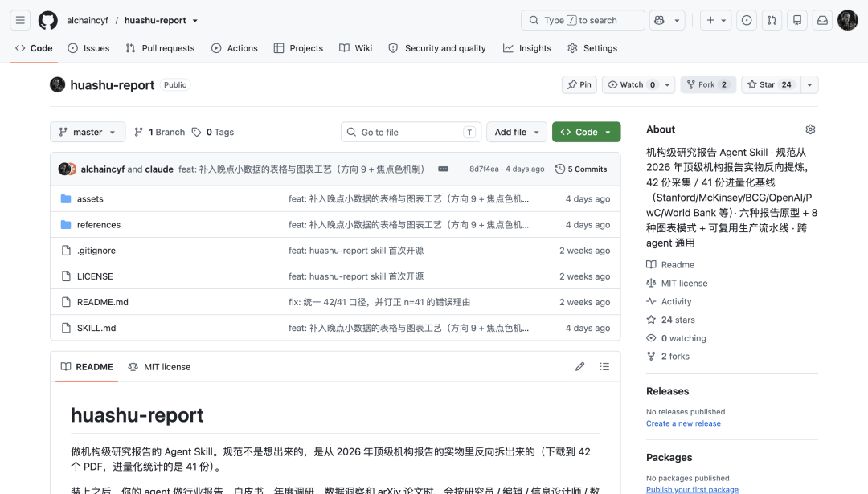View your issues icon in header
Screen dimensions: 868x494
[747, 20]
